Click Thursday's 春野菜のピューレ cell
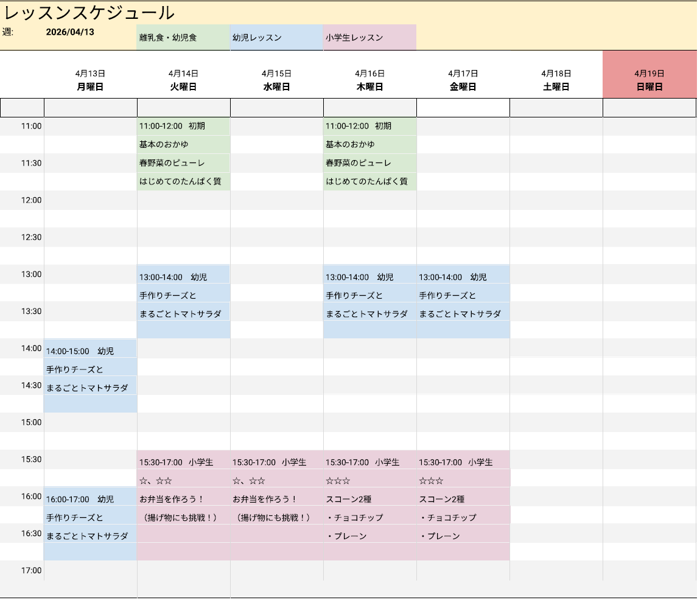 tap(369, 163)
